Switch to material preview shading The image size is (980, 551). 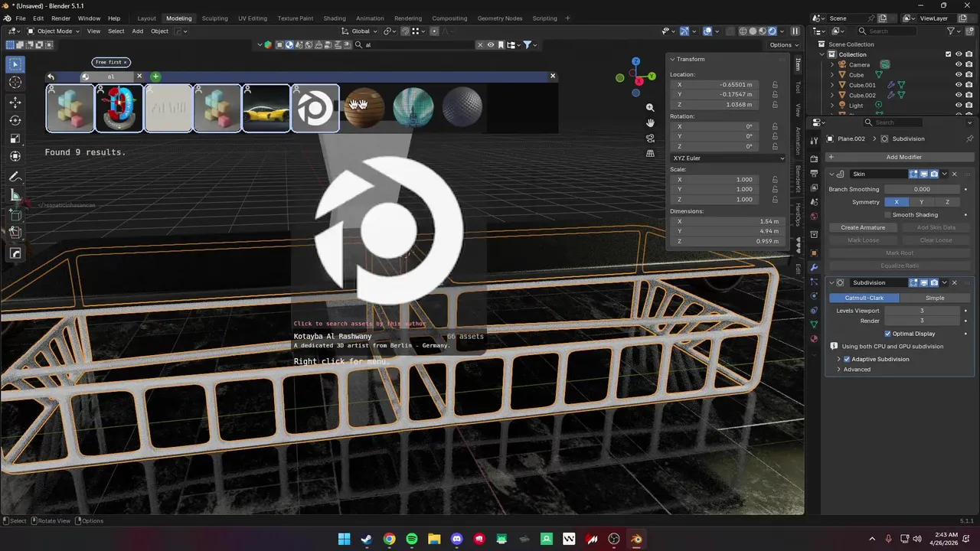(763, 31)
